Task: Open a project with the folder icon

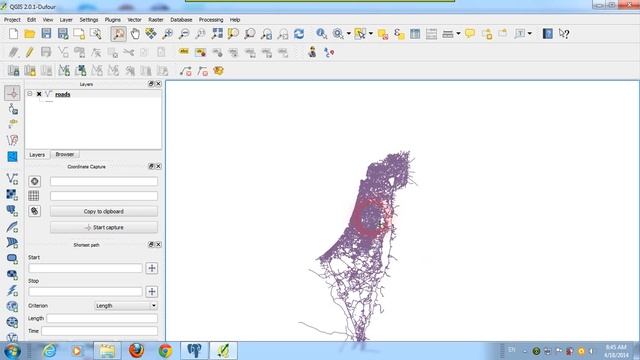Action: click(x=30, y=34)
